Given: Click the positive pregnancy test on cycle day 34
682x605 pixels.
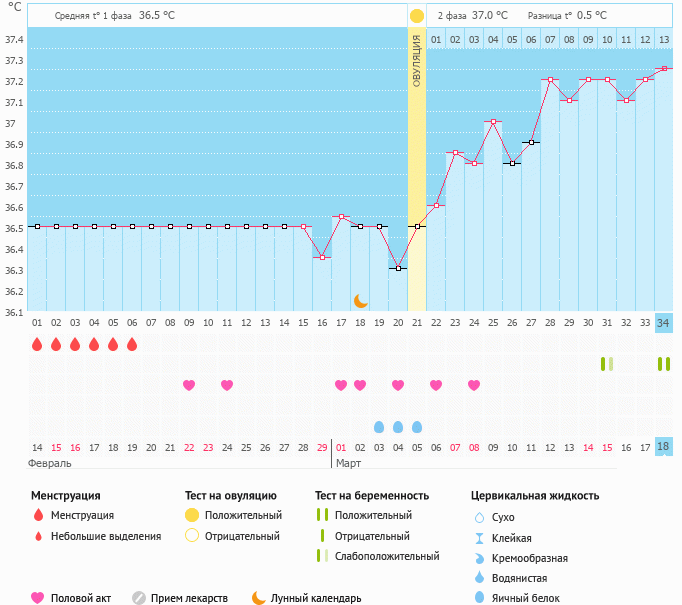Looking at the screenshot, I should (x=663, y=364).
